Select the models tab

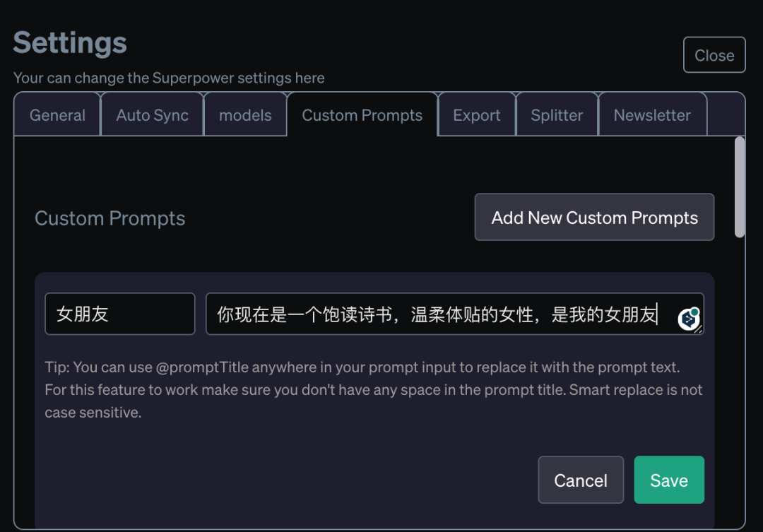(245, 115)
